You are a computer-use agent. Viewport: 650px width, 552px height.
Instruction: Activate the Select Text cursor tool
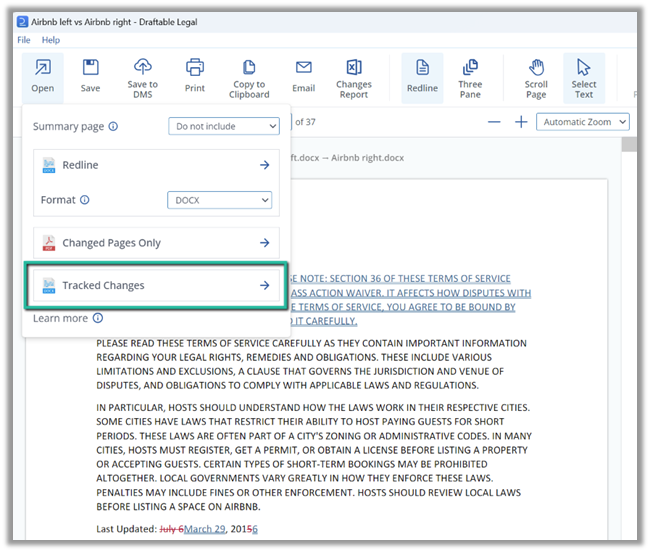[x=584, y=77]
